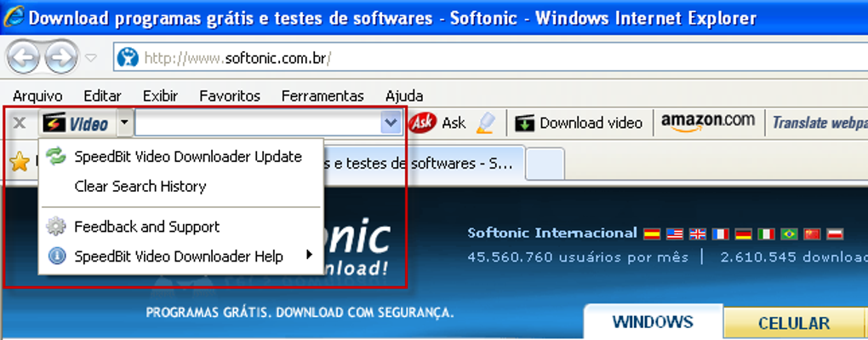Viewport: 868px width, 340px height.
Task: Select the France flag icon
Action: coord(720,233)
